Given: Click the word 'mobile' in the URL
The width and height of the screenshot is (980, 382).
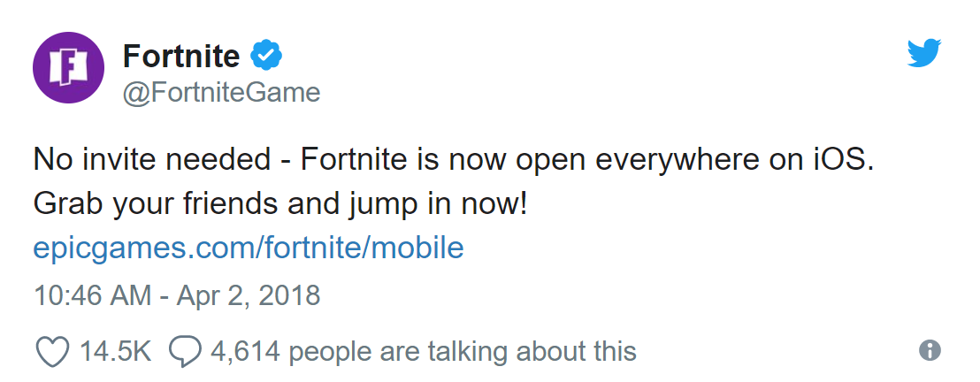Looking at the screenshot, I should tap(417, 248).
